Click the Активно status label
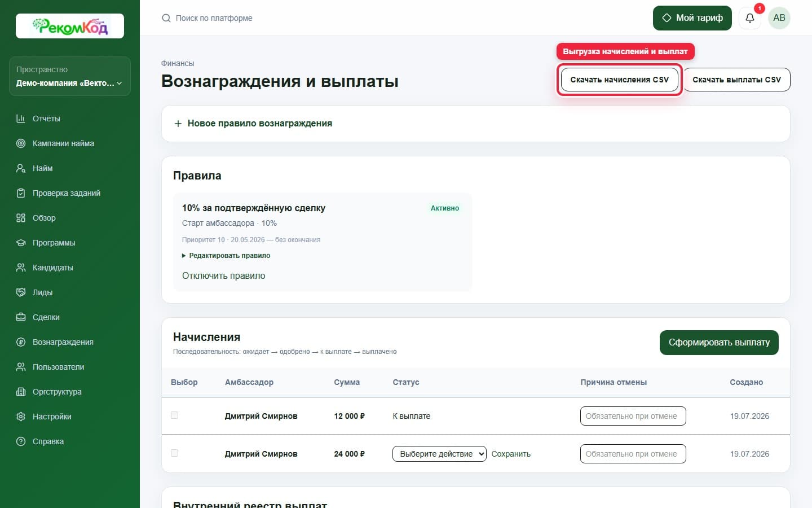This screenshot has height=508, width=812. (445, 208)
